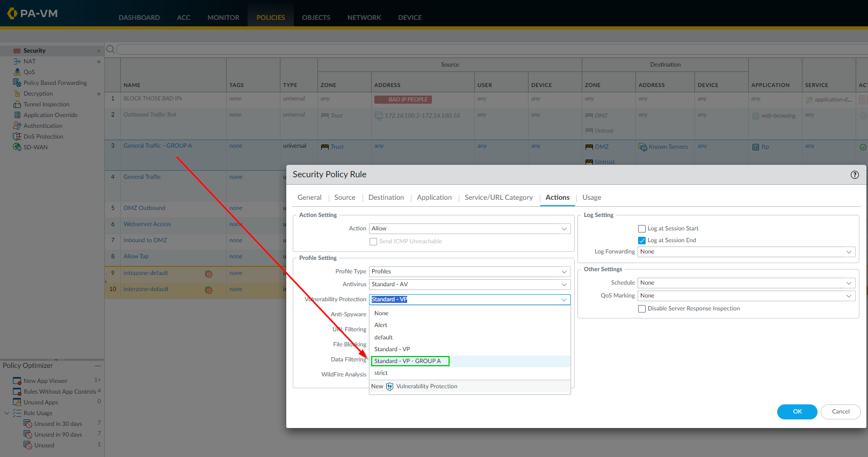868x457 pixels.
Task: Click the New App Viewer icon
Action: tap(17, 381)
